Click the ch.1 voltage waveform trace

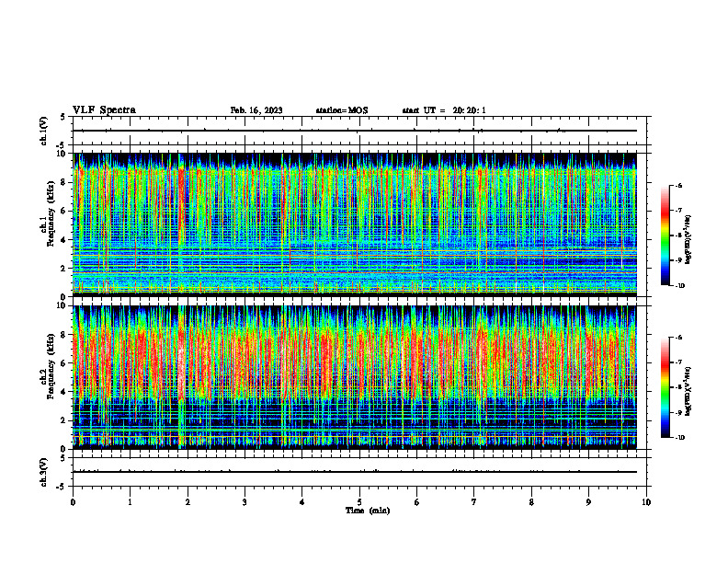pyautogui.click(x=354, y=131)
